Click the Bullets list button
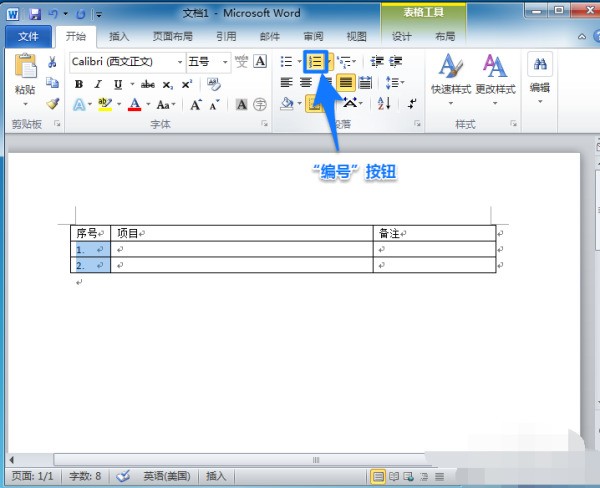This screenshot has width=600, height=488. coord(286,62)
